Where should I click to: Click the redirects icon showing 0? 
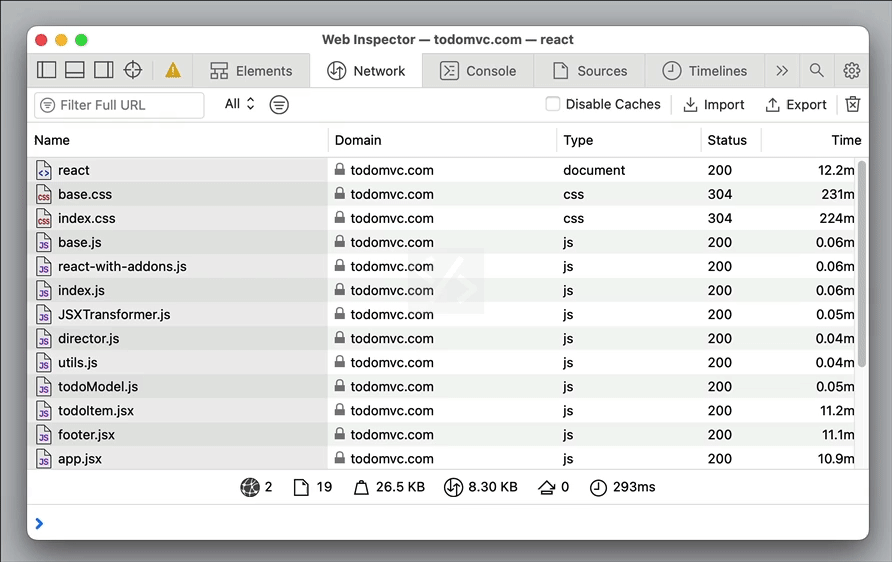click(547, 487)
